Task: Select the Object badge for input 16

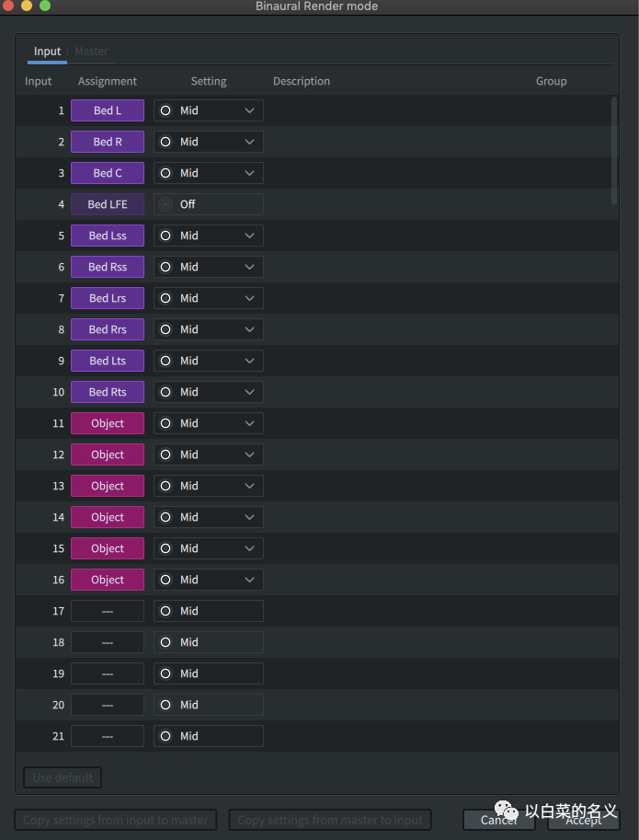Action: click(x=108, y=580)
